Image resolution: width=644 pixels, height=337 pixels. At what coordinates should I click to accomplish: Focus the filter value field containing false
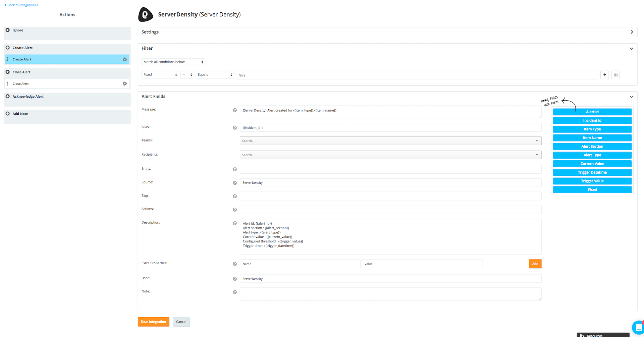click(416, 75)
